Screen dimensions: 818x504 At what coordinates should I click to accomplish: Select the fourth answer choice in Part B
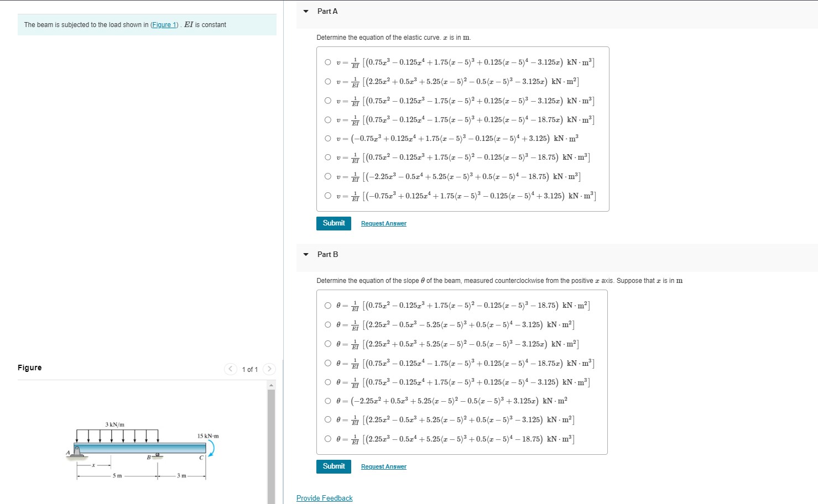(x=328, y=363)
